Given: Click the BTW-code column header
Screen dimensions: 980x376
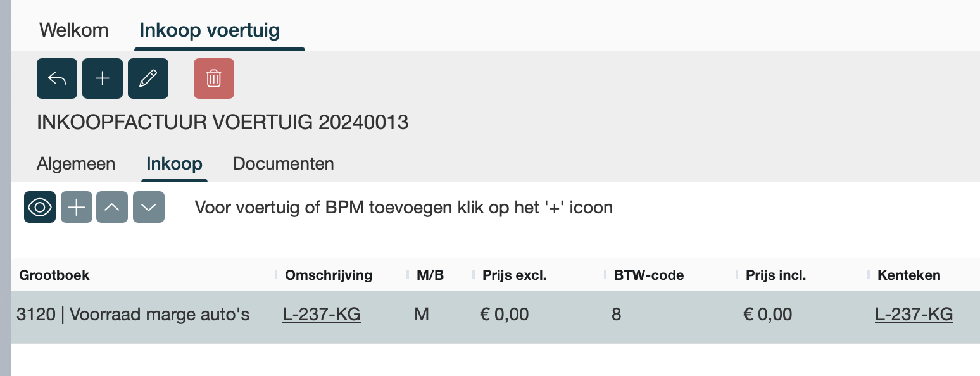Looking at the screenshot, I should point(649,275).
